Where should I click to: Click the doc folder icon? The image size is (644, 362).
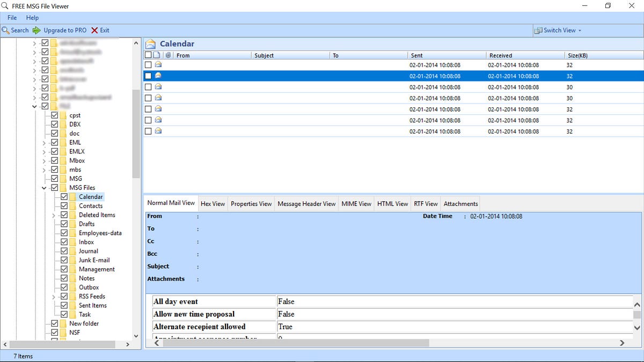(64, 134)
